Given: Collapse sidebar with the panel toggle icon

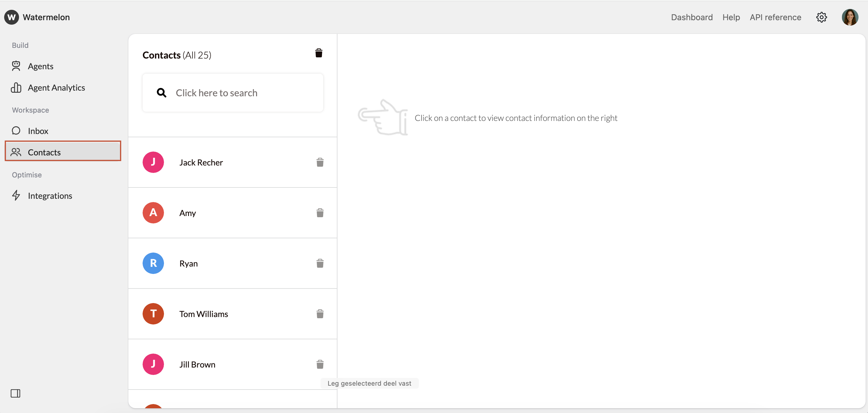Looking at the screenshot, I should click(x=15, y=393).
